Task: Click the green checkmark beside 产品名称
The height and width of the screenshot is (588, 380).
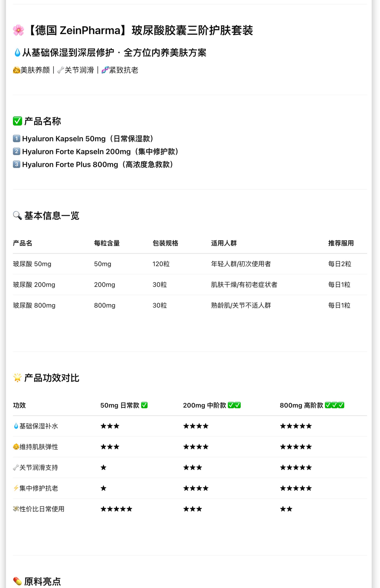Action: [17, 121]
